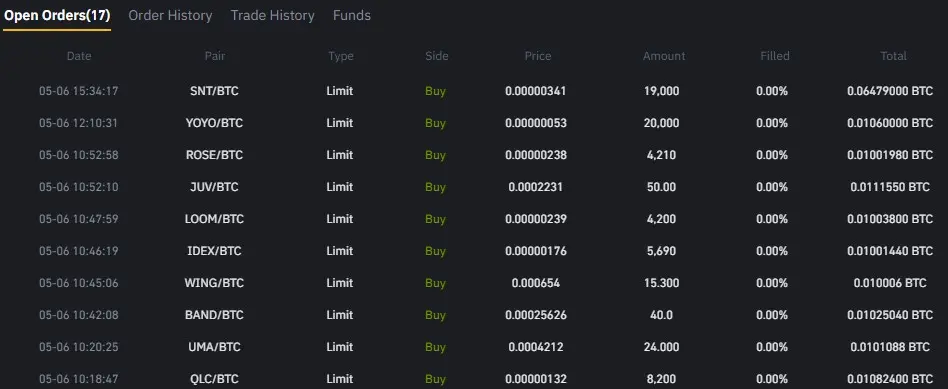The image size is (948, 389).
Task: Click amount 15.300 in WING row
Action: [x=661, y=283]
